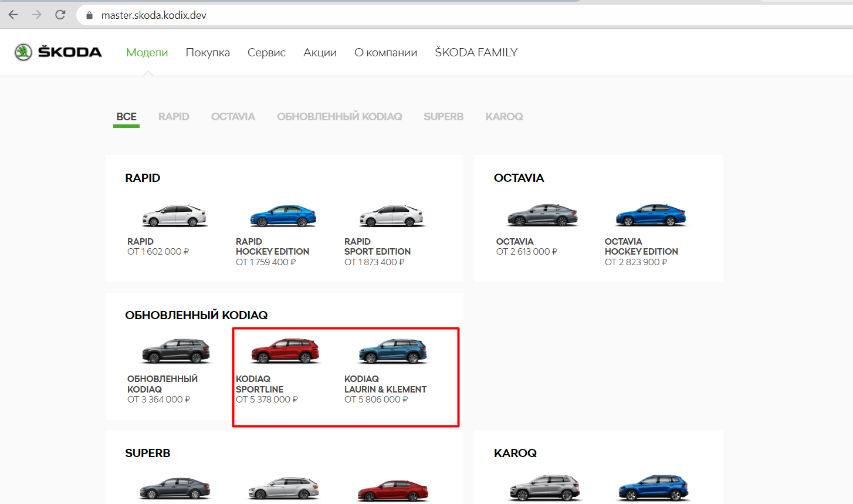Click the price ОТ 2 823 900 ₽
Viewport: 853px width, 504px height.
pyautogui.click(x=636, y=262)
